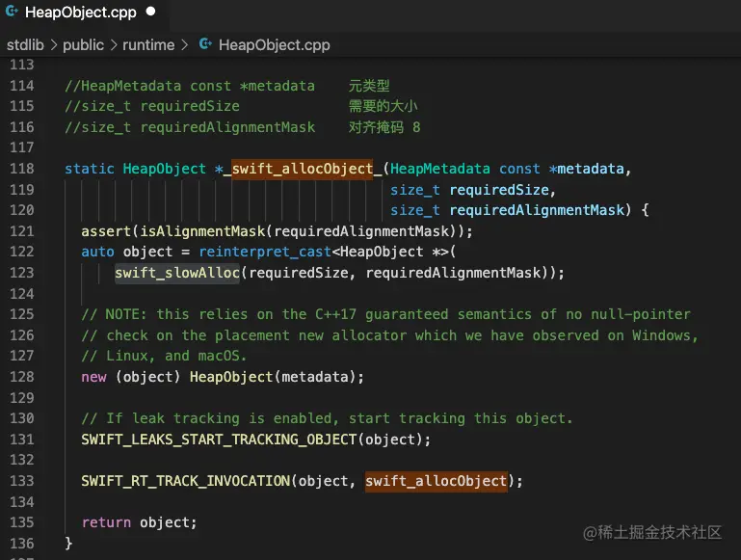Screen dimensions: 741x560
Task: Open the public breadcrumb segment
Action: point(83,45)
